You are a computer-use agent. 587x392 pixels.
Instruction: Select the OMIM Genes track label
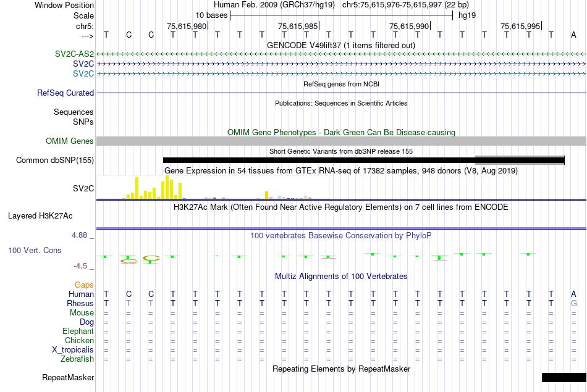[x=69, y=141]
